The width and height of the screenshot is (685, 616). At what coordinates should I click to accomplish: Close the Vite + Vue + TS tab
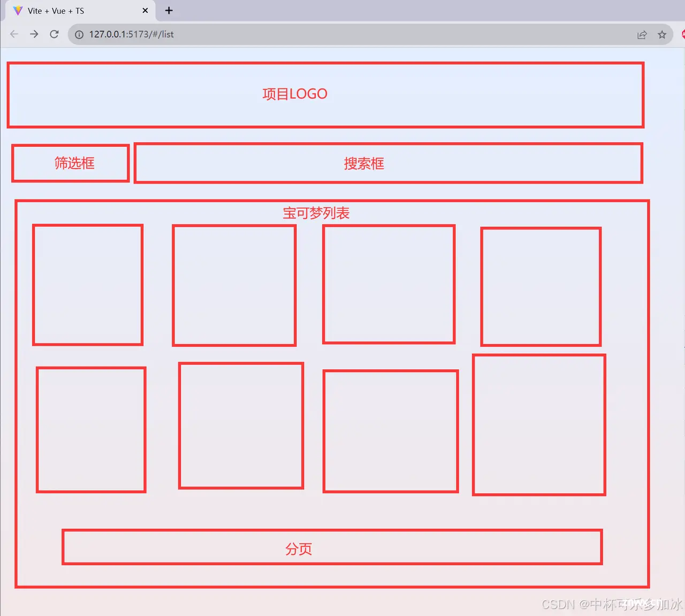pos(145,11)
